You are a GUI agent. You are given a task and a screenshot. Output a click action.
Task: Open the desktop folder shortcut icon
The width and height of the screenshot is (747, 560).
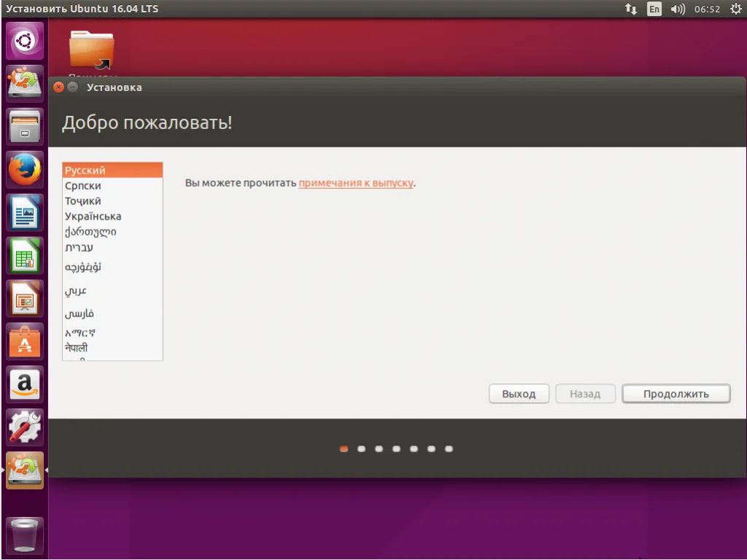pyautogui.click(x=91, y=50)
